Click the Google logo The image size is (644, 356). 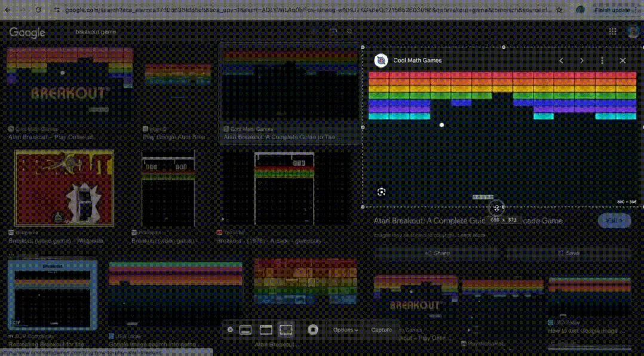coord(27,32)
